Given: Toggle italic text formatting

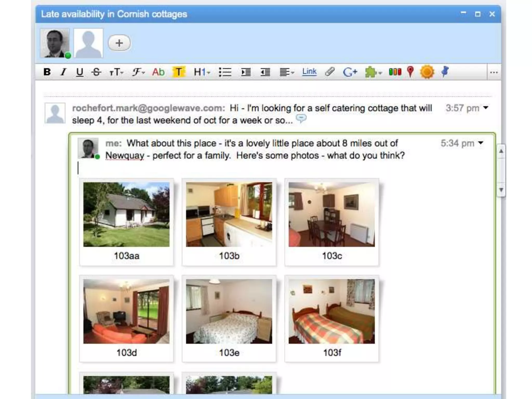Looking at the screenshot, I should [x=63, y=72].
